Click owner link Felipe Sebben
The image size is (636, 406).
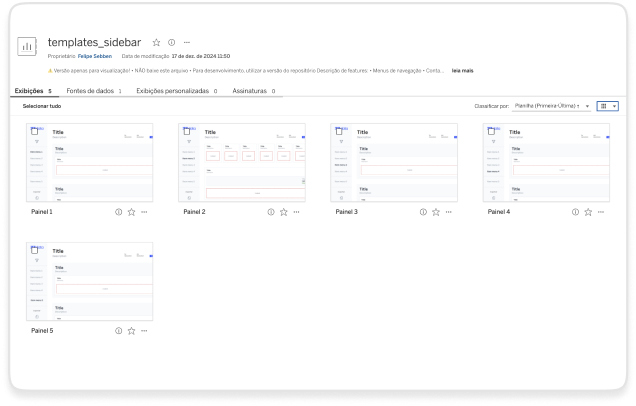(95, 57)
